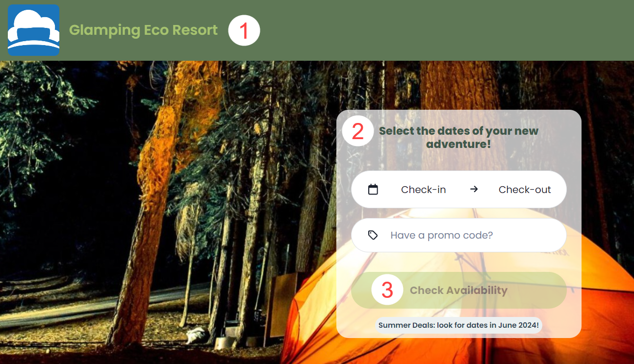Click the Glamping Eco Resort logo image

tap(34, 30)
